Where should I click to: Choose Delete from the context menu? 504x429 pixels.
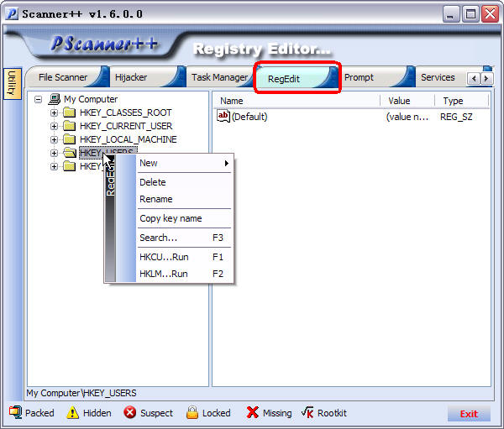(184, 182)
